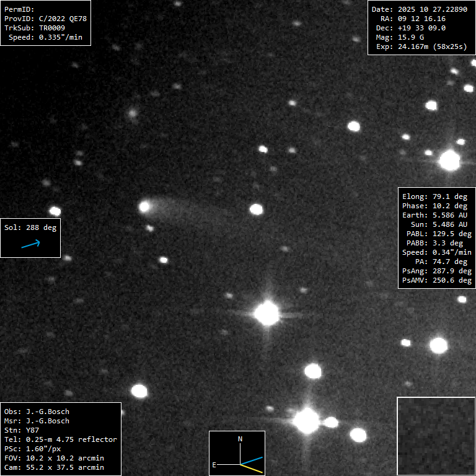476x476 pixels.
Task: Click the blue solar direction arrow
Action: (x=30, y=244)
